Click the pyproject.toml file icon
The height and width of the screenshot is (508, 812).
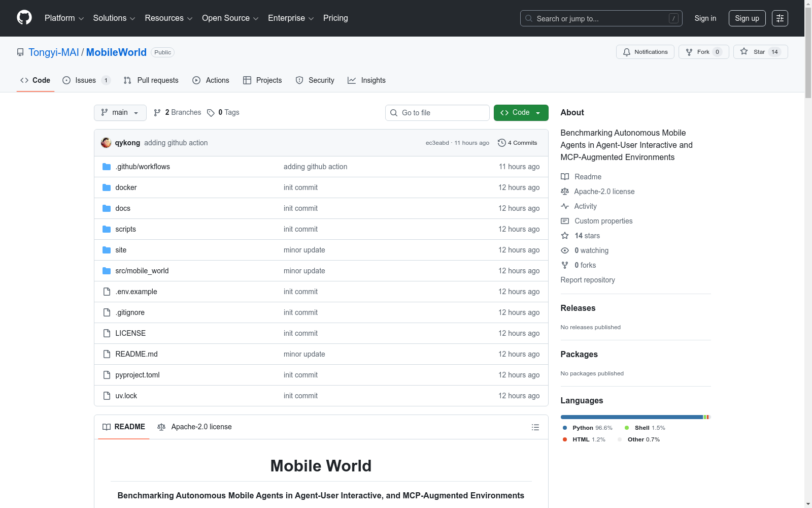(107, 375)
